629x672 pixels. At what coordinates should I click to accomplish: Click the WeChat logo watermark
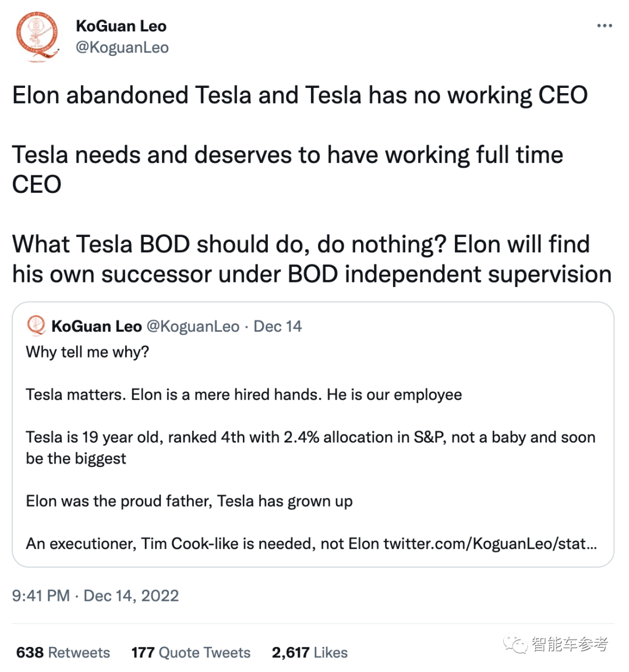pos(515,643)
